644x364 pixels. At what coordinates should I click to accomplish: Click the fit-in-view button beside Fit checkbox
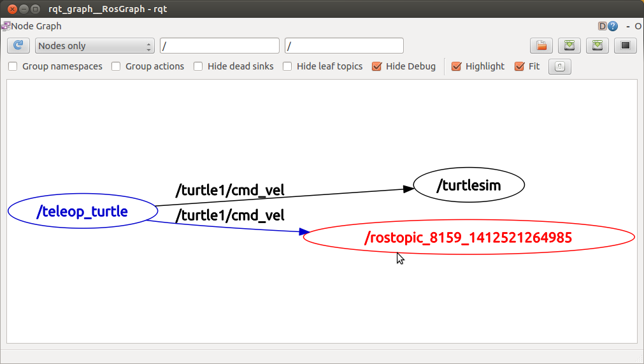(559, 66)
